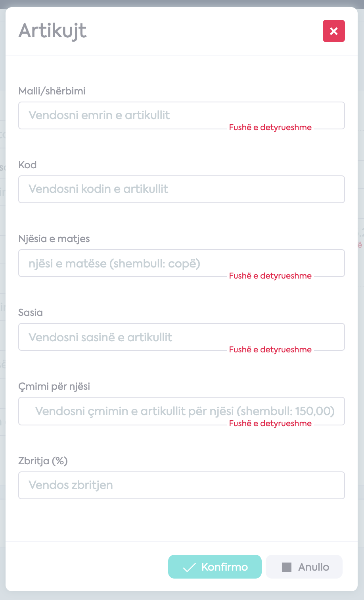364x600 pixels.
Task: Confirm the article with Konfirmo button
Action: pyautogui.click(x=215, y=567)
